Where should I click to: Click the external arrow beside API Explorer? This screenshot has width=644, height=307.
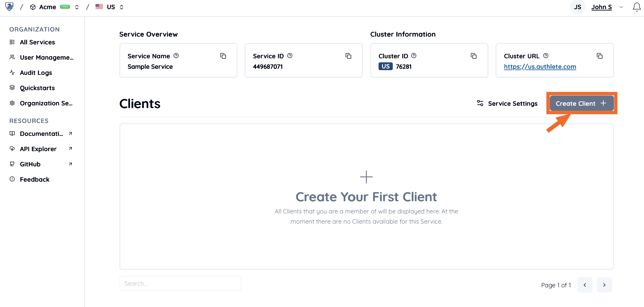point(70,148)
